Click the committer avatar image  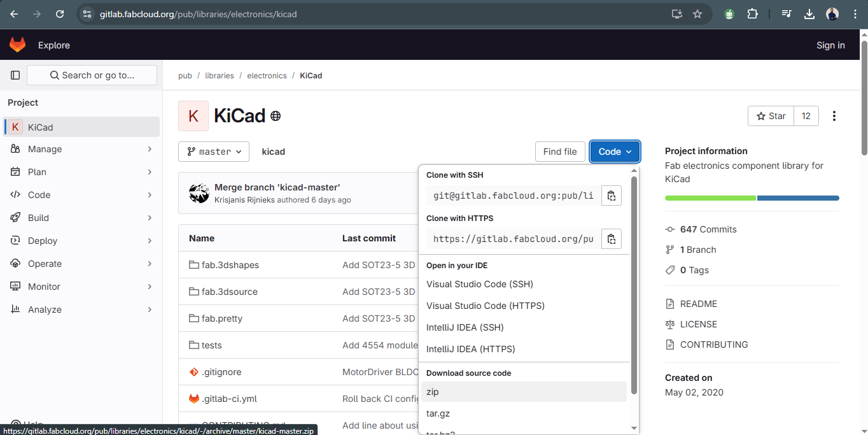[199, 193]
